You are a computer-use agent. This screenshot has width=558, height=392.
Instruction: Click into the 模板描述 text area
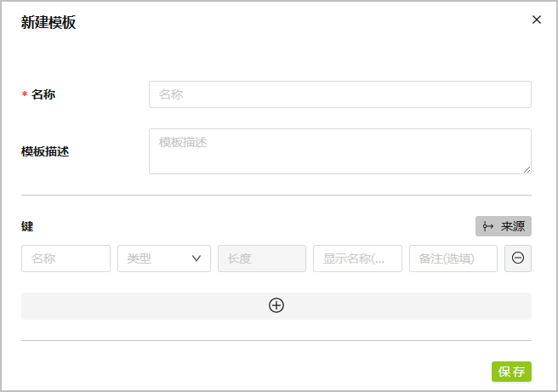pos(339,151)
